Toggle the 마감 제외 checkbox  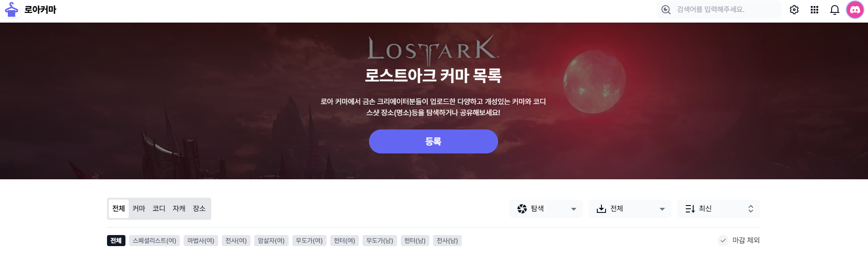click(723, 241)
